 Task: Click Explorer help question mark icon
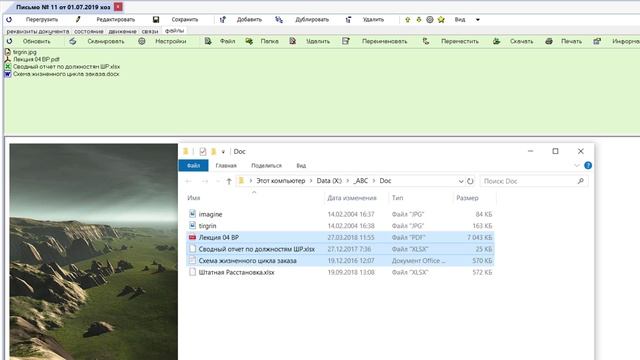(x=588, y=165)
